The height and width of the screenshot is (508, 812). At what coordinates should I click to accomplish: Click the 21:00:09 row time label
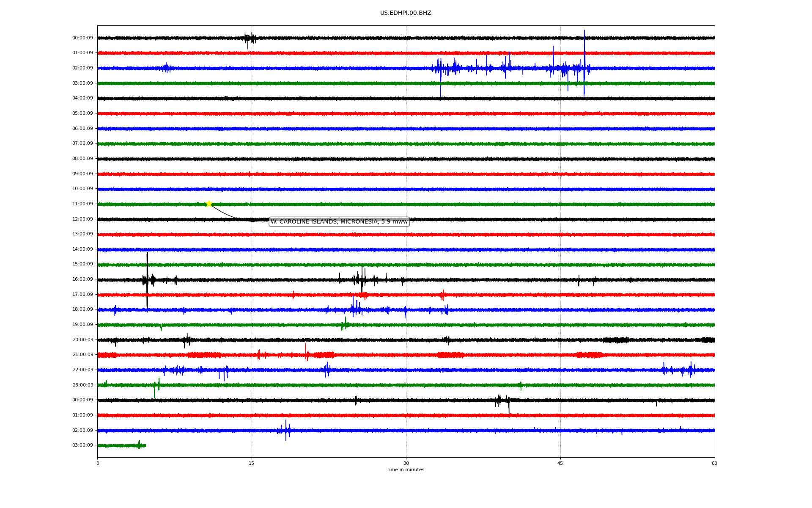coord(82,355)
